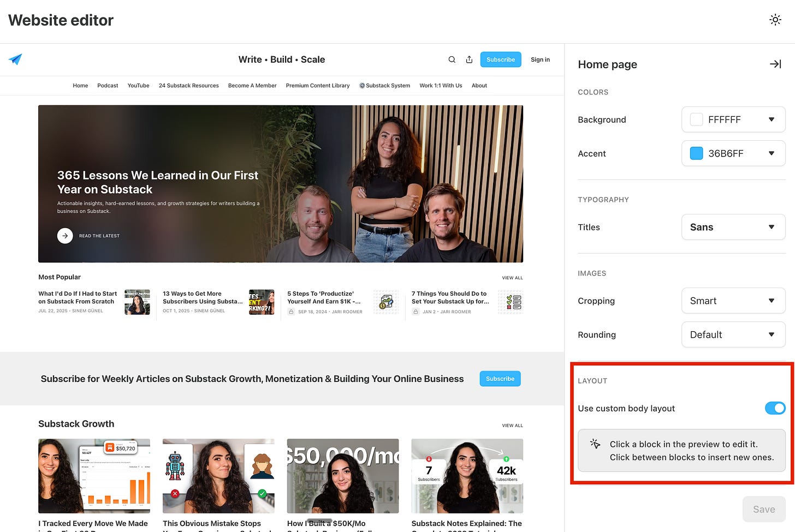Open '7 Things You Should Do' checklist thumbnail
This screenshot has width=795, height=532.
(x=511, y=302)
